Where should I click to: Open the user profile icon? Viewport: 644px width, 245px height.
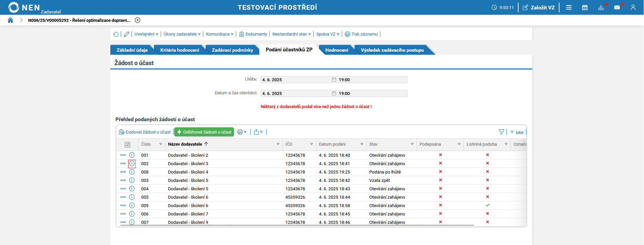click(x=633, y=7)
